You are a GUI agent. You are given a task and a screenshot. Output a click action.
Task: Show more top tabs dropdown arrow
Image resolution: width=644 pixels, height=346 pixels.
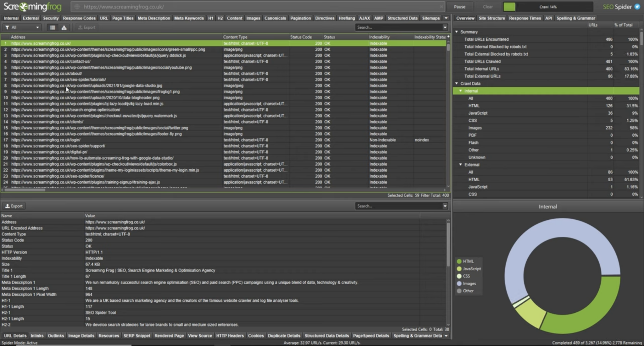point(446,18)
